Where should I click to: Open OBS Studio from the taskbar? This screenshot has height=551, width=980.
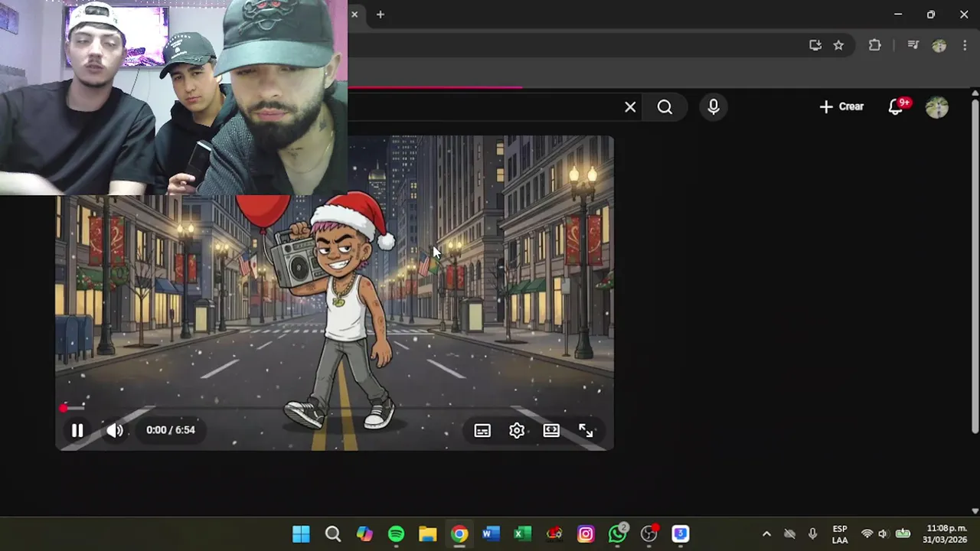649,534
